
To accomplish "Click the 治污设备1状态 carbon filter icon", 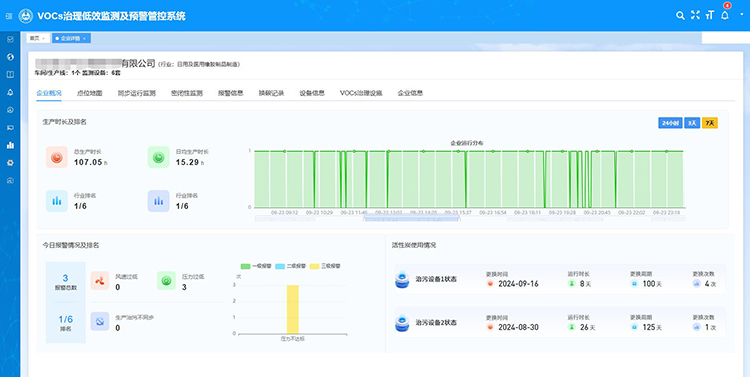I will tap(402, 279).
